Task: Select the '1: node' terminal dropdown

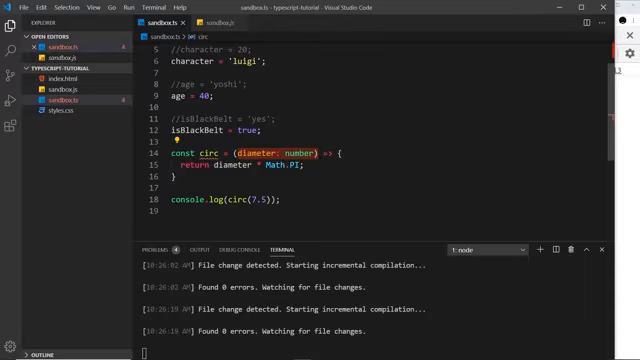Action: [x=488, y=250]
